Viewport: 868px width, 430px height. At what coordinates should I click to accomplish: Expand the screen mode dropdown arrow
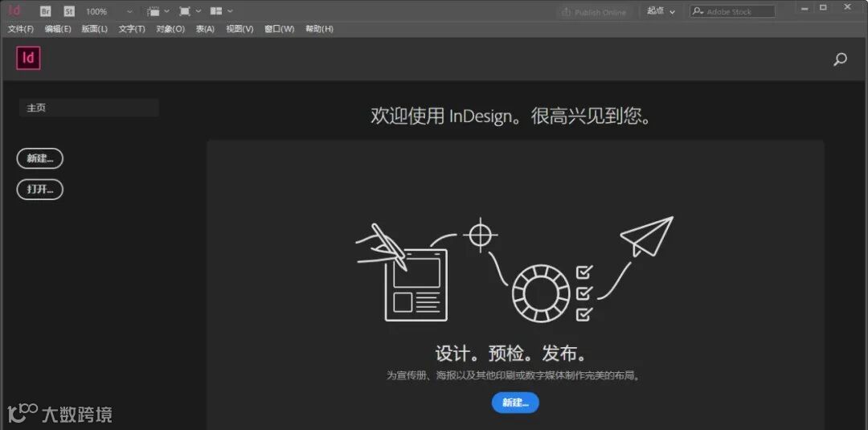tap(199, 11)
